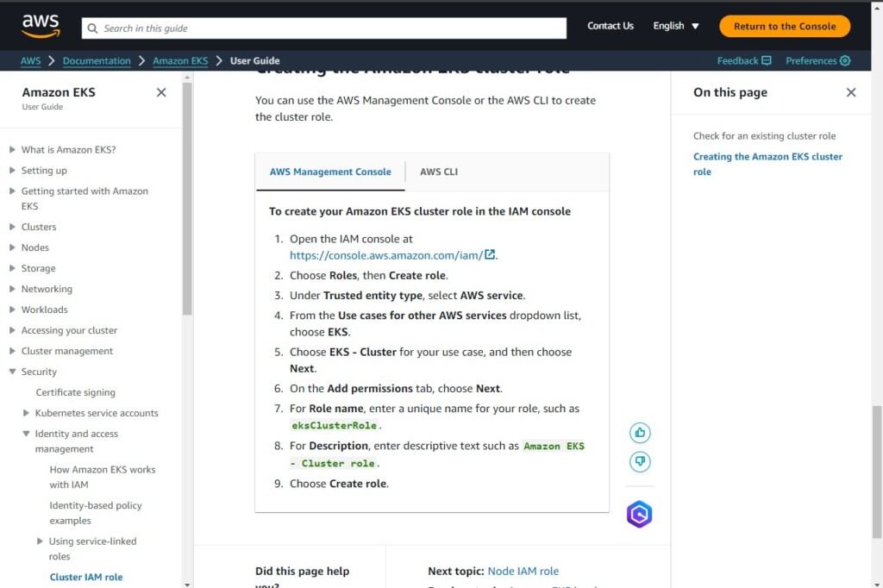Viewport: 883px width, 588px height.
Task: Click the Preferences link text
Action: click(x=811, y=61)
